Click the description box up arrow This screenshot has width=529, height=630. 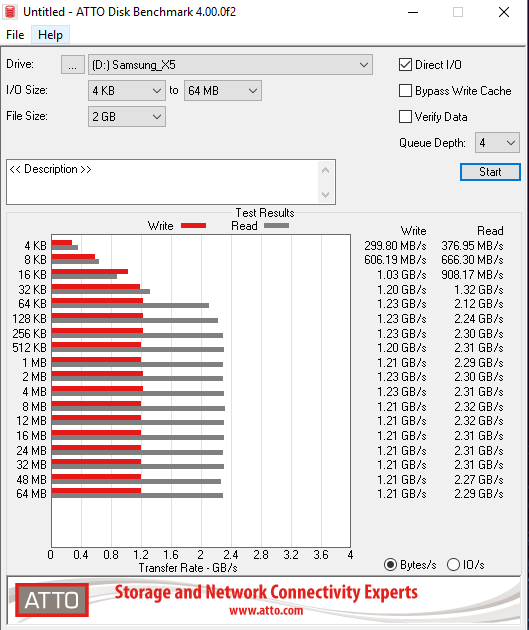click(x=326, y=170)
